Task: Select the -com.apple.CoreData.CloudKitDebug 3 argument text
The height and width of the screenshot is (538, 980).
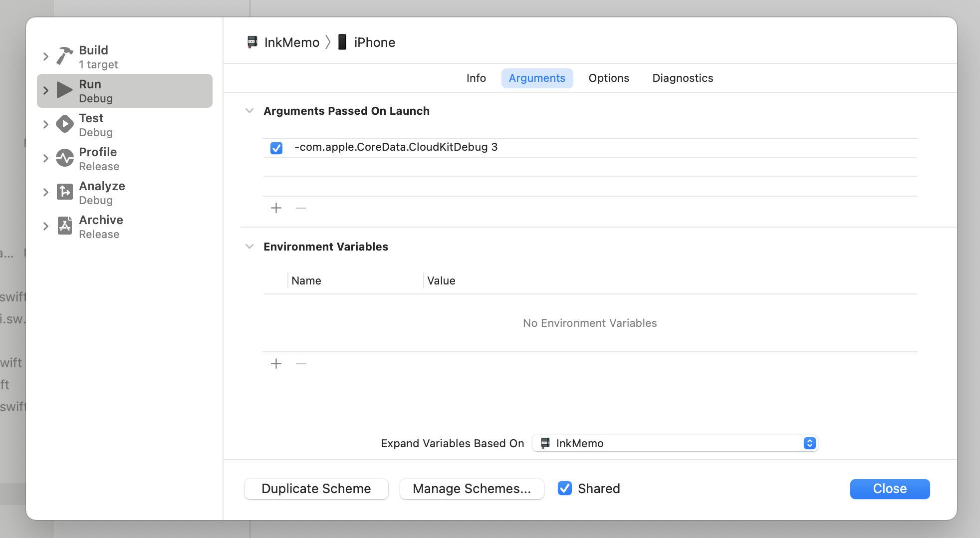Action: [x=396, y=147]
